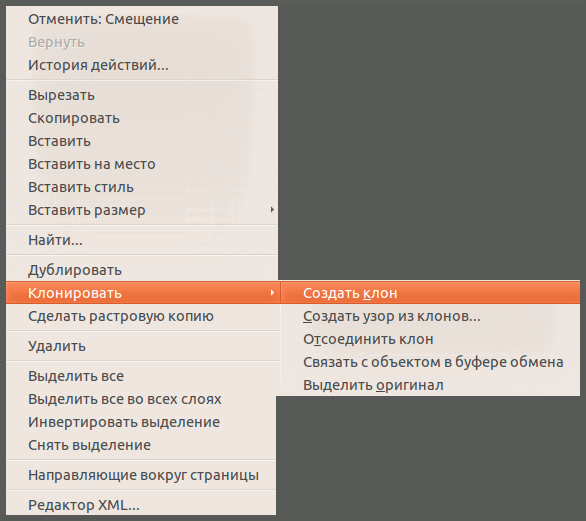The width and height of the screenshot is (586, 521).
Task: Click highlighted 'Клонировать' menu item
Action: click(x=142, y=293)
